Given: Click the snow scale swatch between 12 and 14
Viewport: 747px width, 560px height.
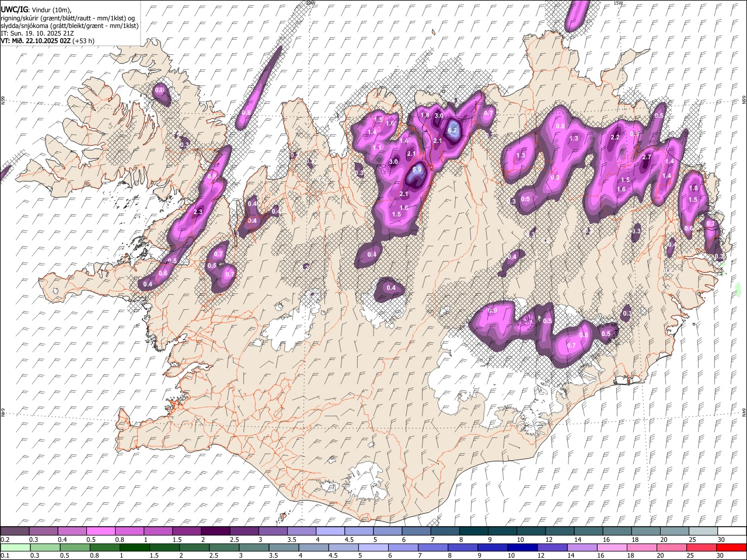Looking at the screenshot, I should coord(559,531).
